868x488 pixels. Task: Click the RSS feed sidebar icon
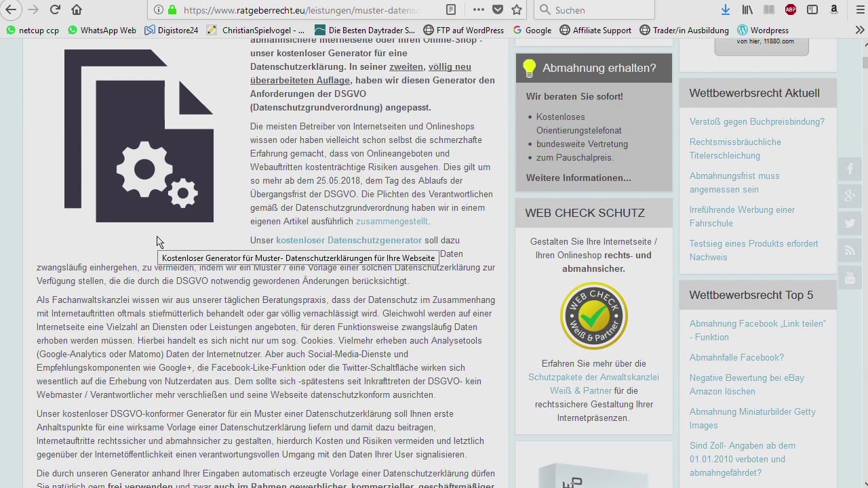click(850, 251)
